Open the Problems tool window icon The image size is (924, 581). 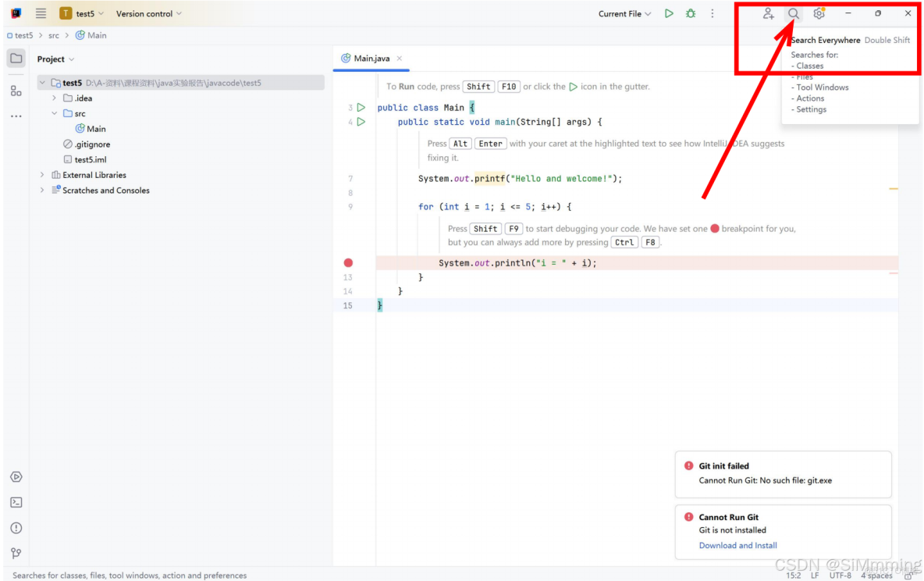tap(16, 528)
